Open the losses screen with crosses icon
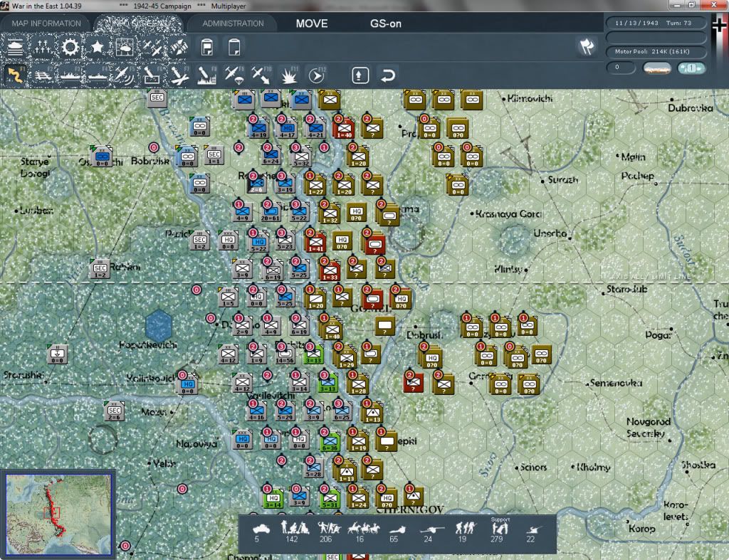The width and height of the screenshot is (729, 560). [x=43, y=47]
